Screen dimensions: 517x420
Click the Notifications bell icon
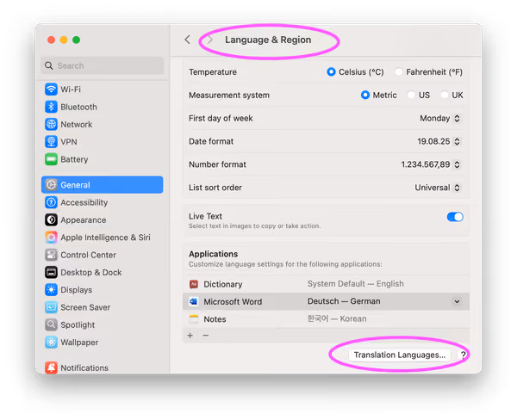pos(51,367)
